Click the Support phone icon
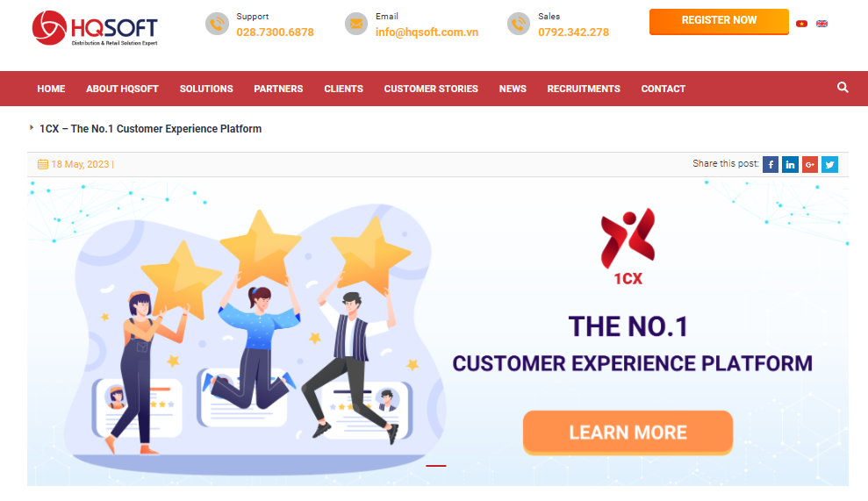 (x=217, y=24)
